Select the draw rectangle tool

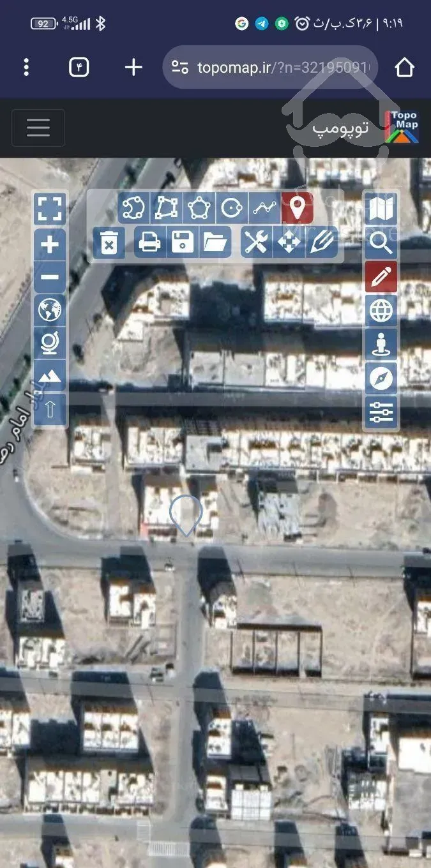(x=166, y=207)
